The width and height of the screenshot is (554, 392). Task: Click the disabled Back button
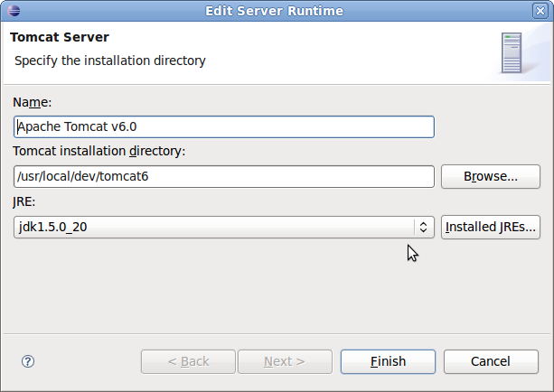[188, 361]
